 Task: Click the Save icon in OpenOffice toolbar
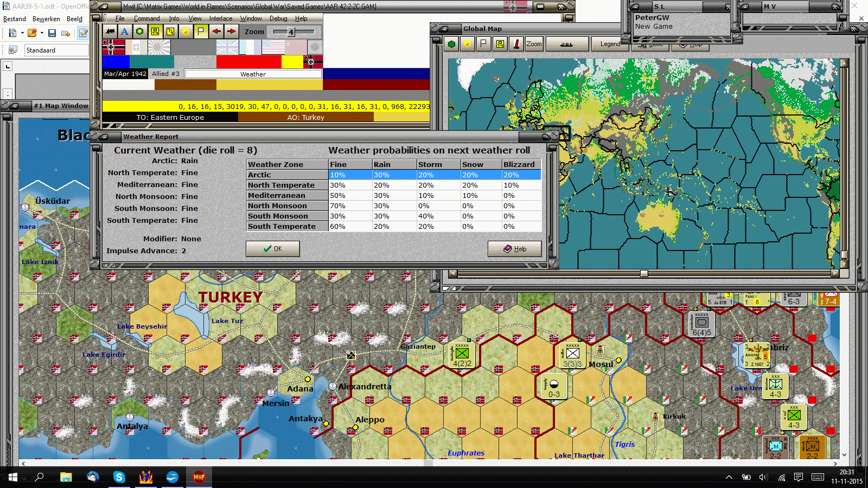(x=52, y=33)
